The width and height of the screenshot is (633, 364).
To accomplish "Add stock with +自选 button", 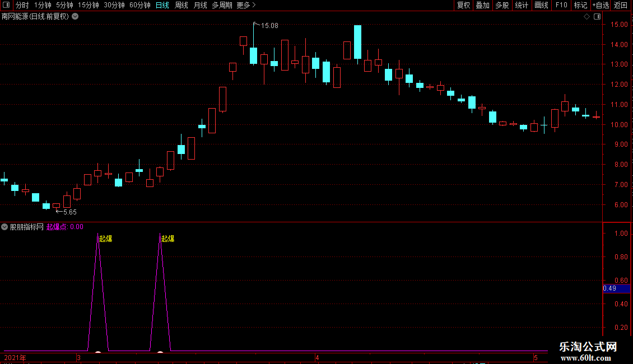I will [x=601, y=5].
